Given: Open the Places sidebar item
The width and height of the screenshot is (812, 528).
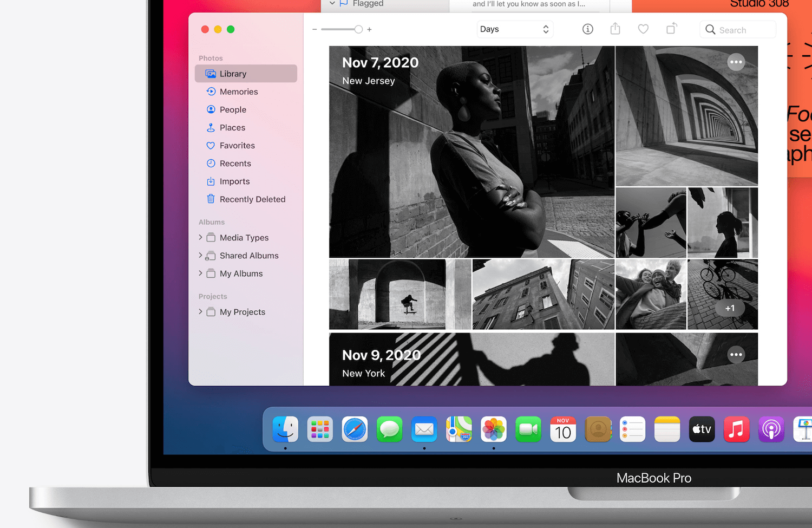Looking at the screenshot, I should pos(232,128).
